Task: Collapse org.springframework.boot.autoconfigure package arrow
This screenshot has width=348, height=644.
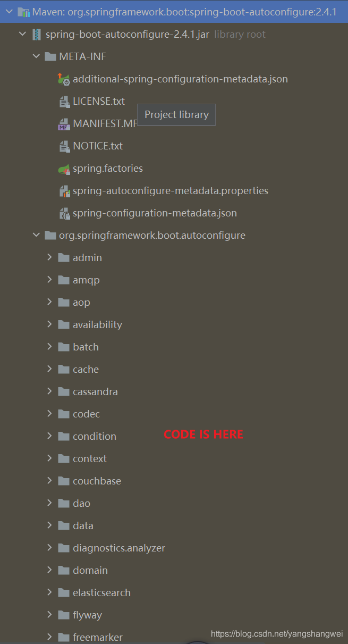Action: coord(36,236)
